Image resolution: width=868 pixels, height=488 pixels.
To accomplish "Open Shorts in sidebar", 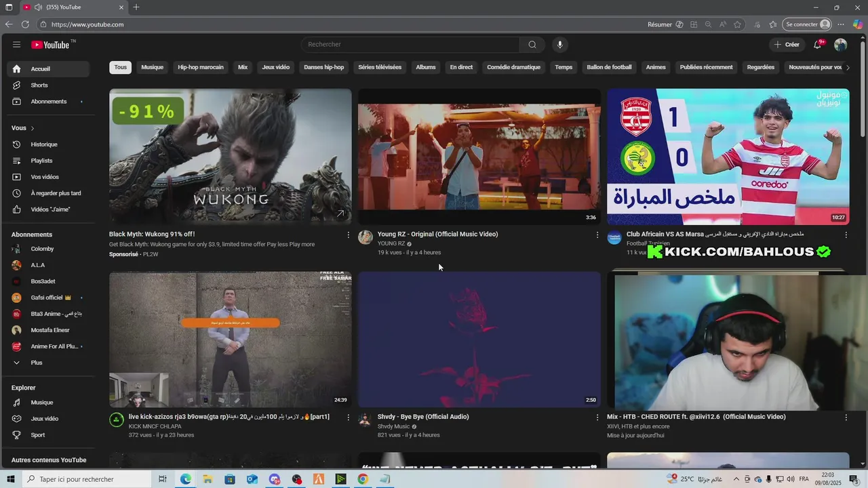I will [x=48, y=85].
